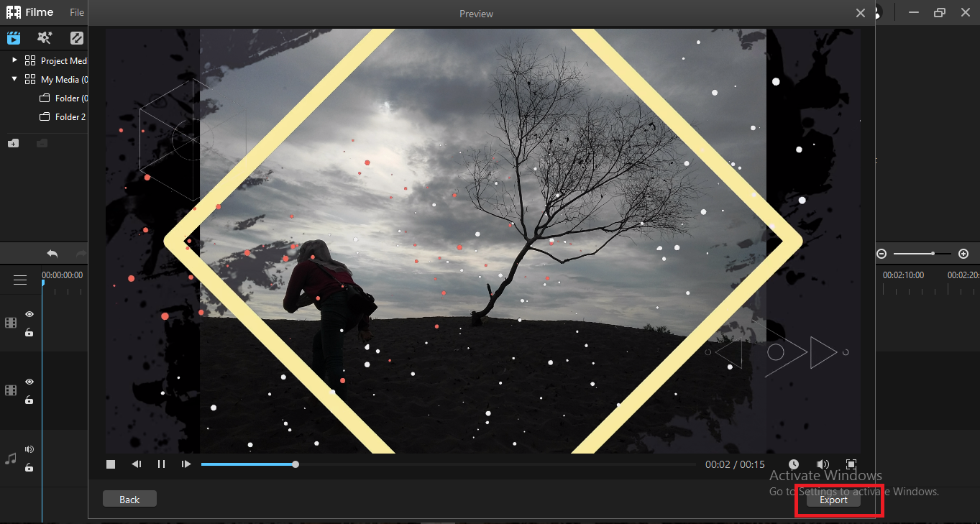Hide the first video track
This screenshot has width=980, height=524.
tap(29, 314)
